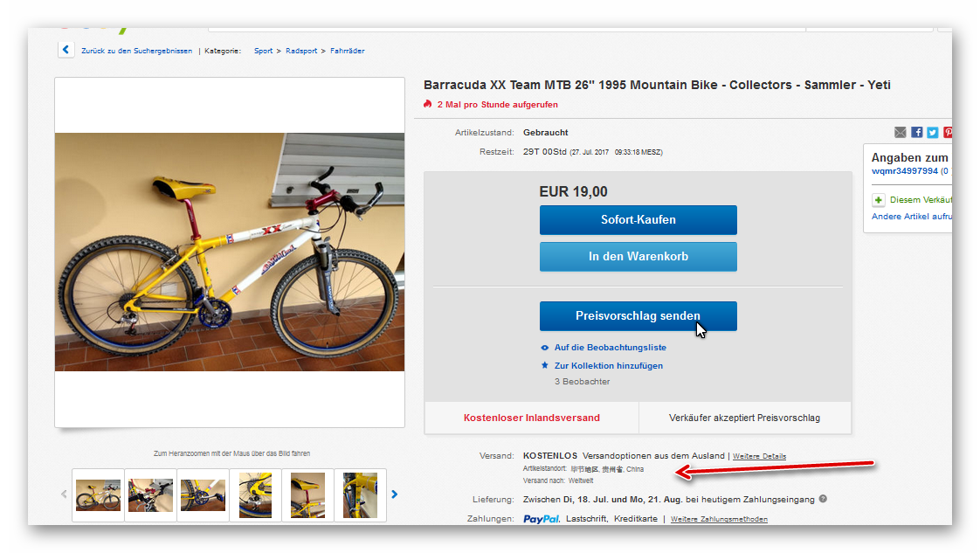Show previous thumbnails with left arrow

(64, 494)
